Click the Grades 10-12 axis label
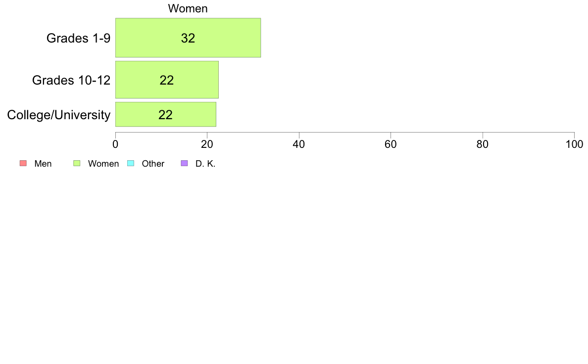Screen dimensions: 588x364 [x=71, y=80]
